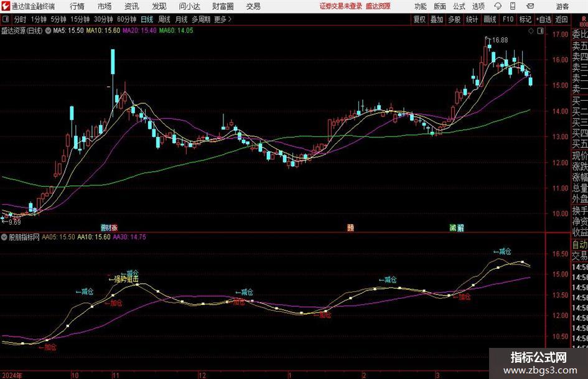Expand the 更多 periods chevron
This screenshot has height=379, width=588.
click(223, 19)
